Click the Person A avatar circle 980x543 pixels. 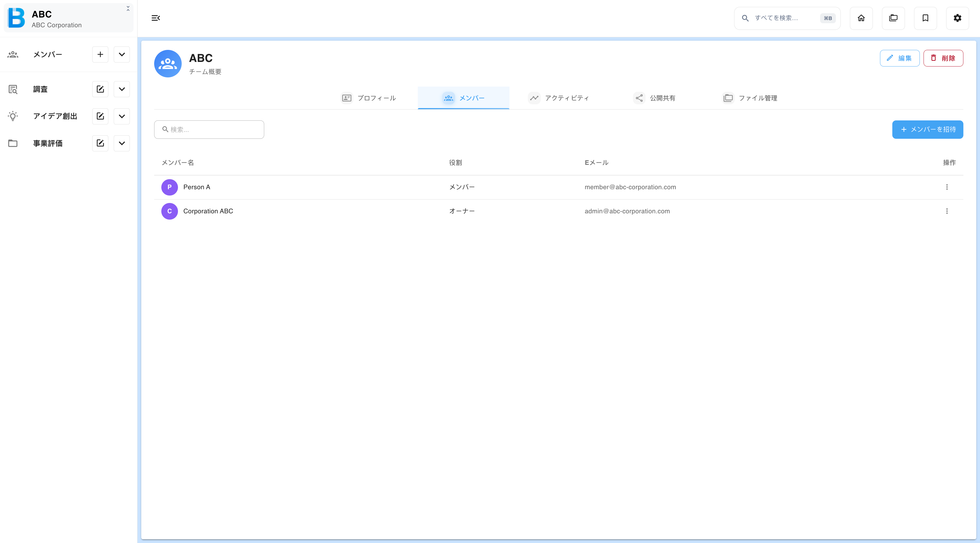(170, 187)
